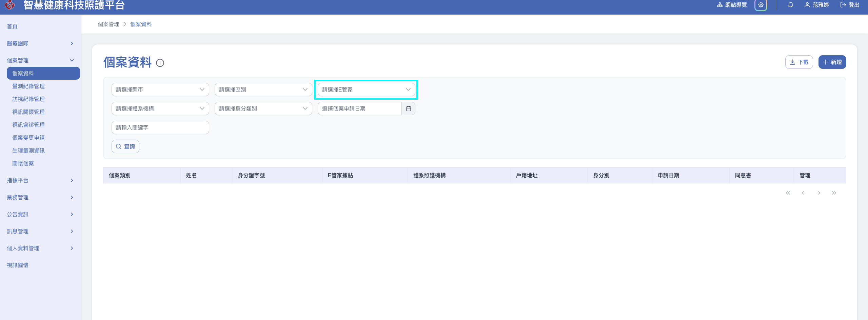
Task: Go to the previous page of results
Action: (x=803, y=193)
